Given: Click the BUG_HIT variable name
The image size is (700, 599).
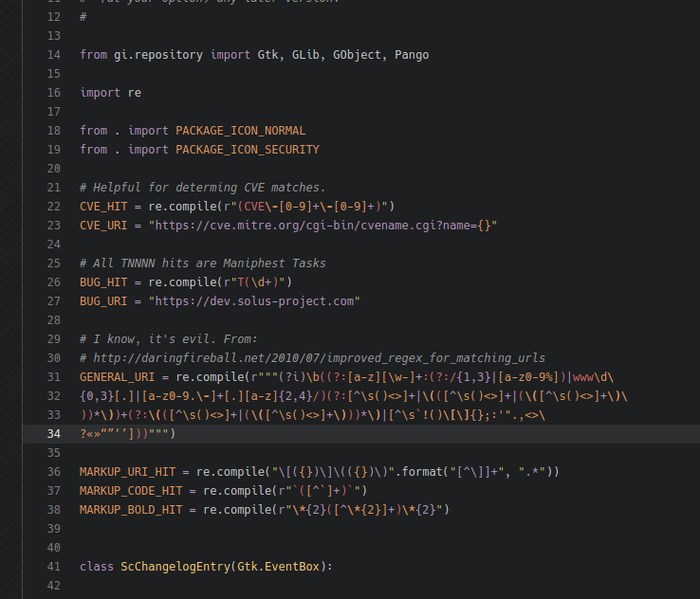Looking at the screenshot, I should [x=103, y=282].
